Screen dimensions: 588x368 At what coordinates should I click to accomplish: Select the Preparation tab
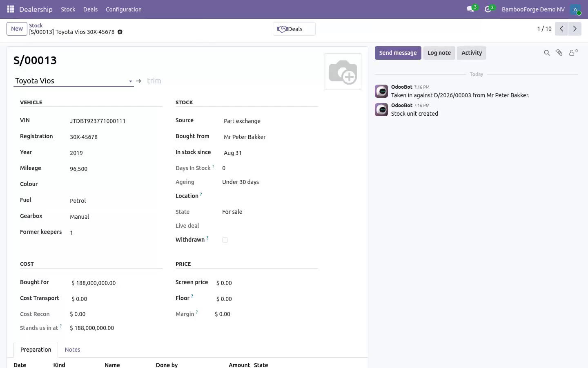pos(36,350)
